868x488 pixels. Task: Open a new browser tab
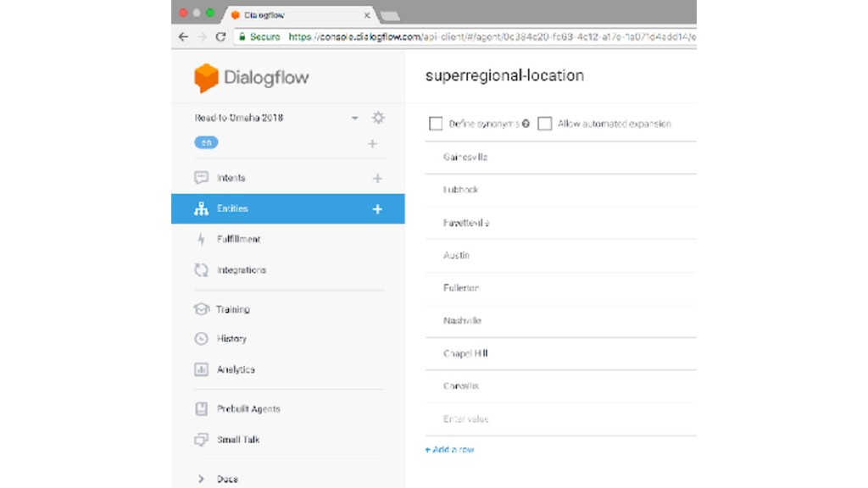390,16
